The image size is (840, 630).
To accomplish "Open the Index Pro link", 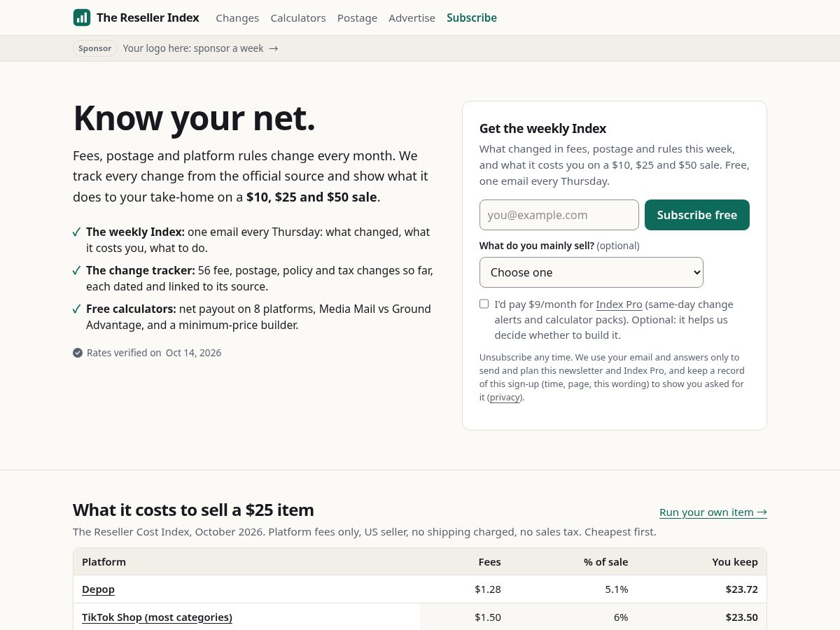I will click(619, 304).
